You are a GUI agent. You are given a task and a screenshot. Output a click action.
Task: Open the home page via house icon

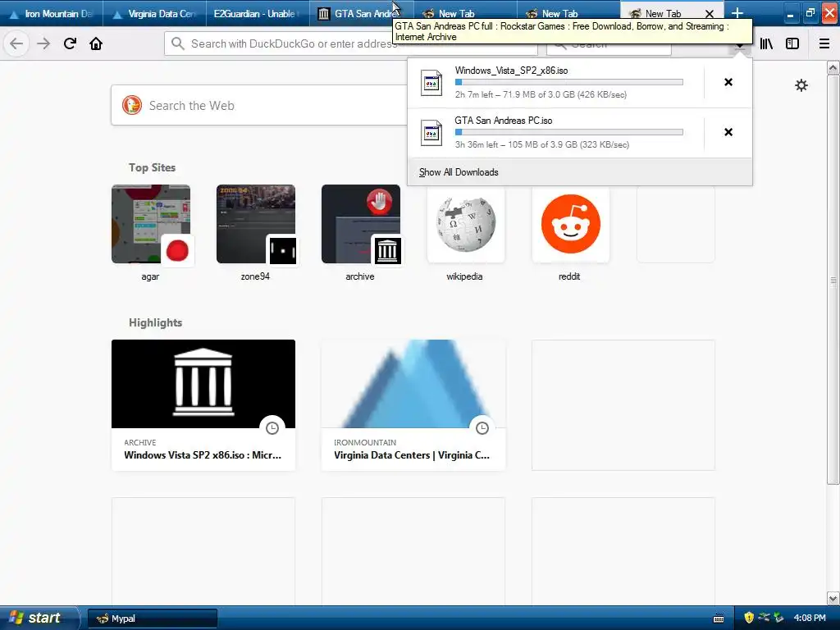(x=96, y=43)
